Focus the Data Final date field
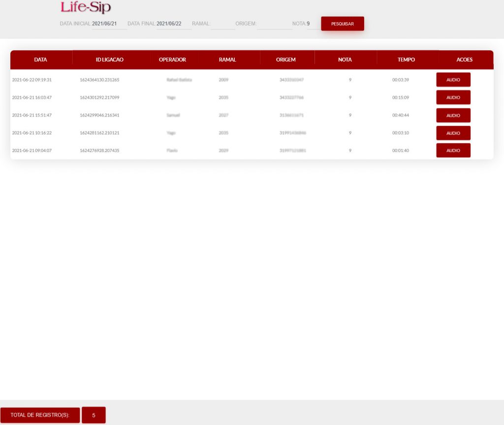 174,24
